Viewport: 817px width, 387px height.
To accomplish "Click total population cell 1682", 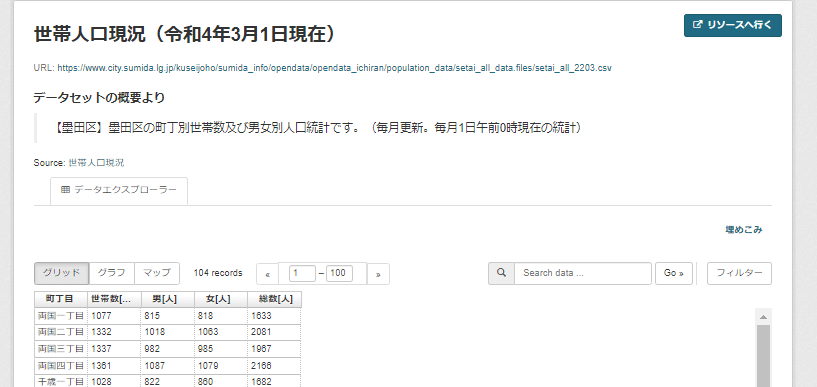I will point(275,381).
